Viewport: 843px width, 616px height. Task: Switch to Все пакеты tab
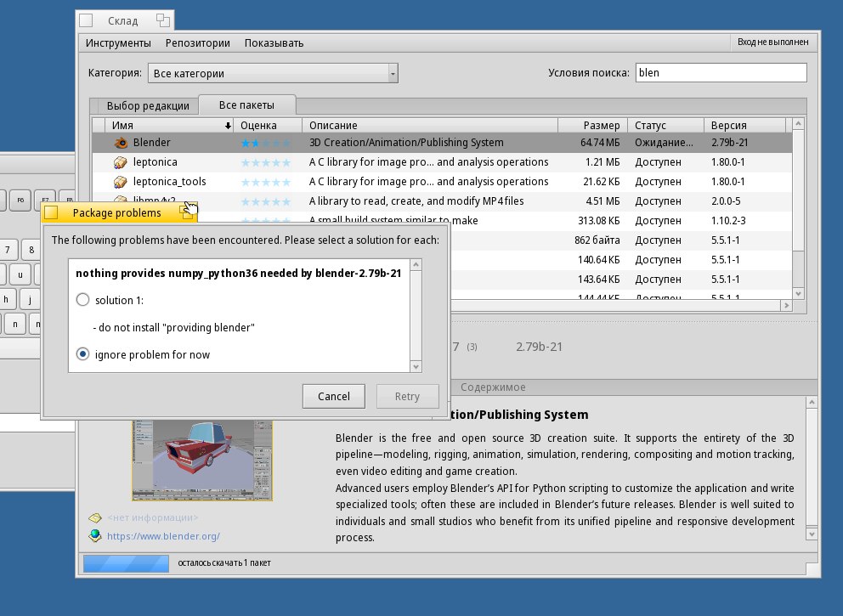point(246,105)
